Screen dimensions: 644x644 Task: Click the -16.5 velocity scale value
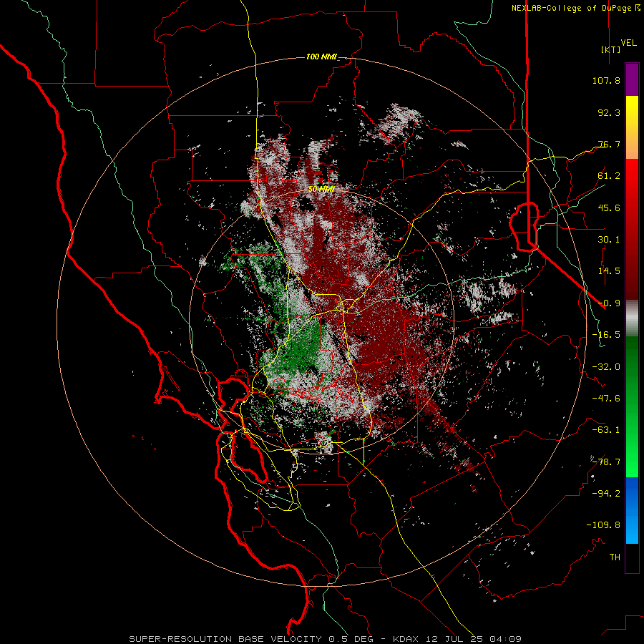coord(606,335)
